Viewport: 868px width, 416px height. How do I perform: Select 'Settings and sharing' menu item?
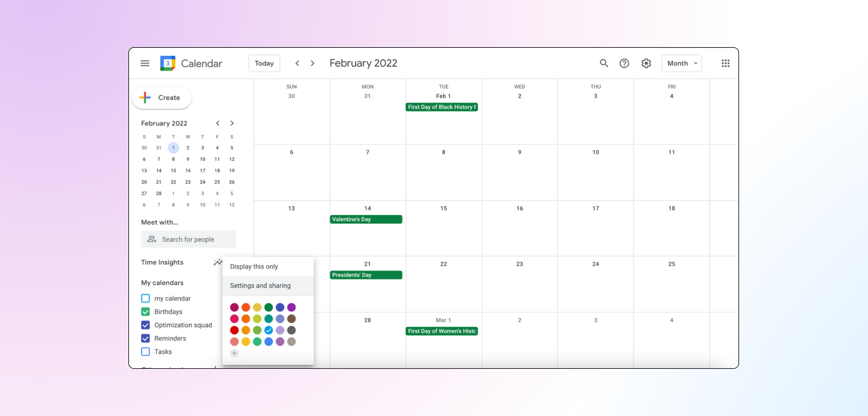(260, 286)
